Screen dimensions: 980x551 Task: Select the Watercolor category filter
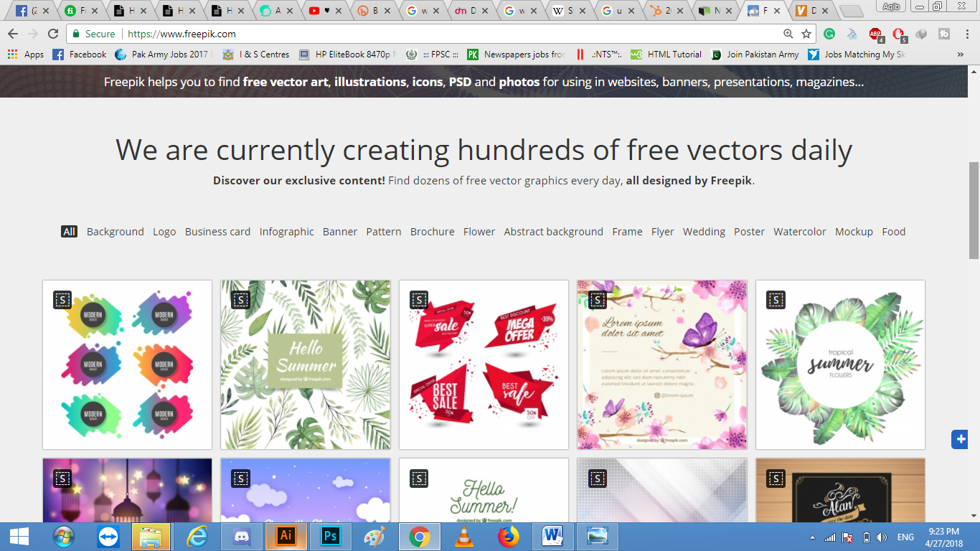tap(800, 232)
